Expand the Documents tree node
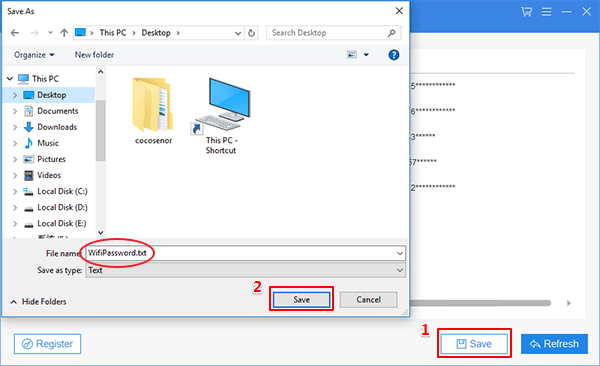This screenshot has width=600, height=366. click(15, 111)
